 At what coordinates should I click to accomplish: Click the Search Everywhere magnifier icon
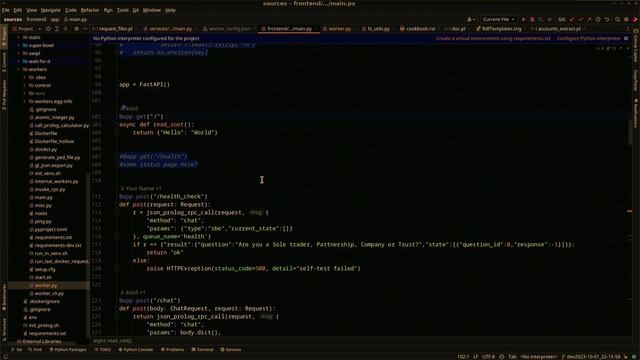click(618, 20)
